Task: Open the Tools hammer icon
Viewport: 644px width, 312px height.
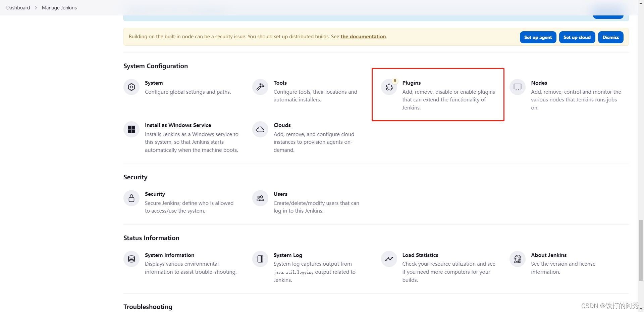Action: tap(260, 87)
